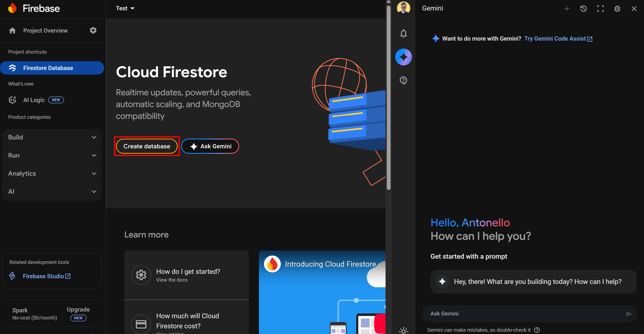Screen dimensions: 644x334
Task: Open AI Logic sidebar item
Action: click(x=34, y=100)
